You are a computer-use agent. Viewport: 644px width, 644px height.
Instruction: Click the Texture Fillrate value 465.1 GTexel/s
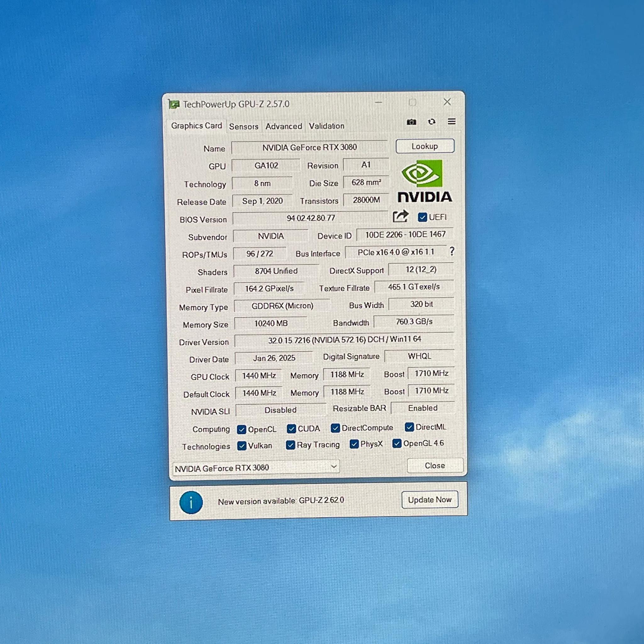(x=414, y=287)
